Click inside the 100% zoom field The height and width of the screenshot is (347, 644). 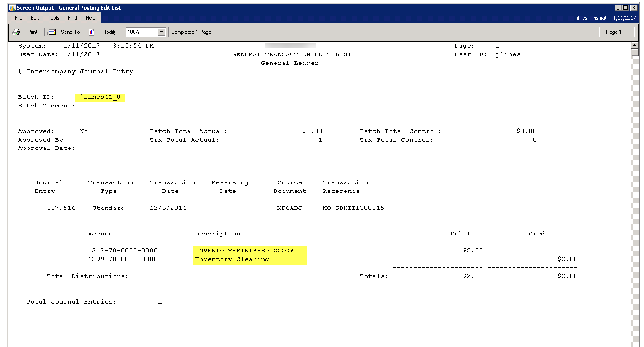pos(141,32)
